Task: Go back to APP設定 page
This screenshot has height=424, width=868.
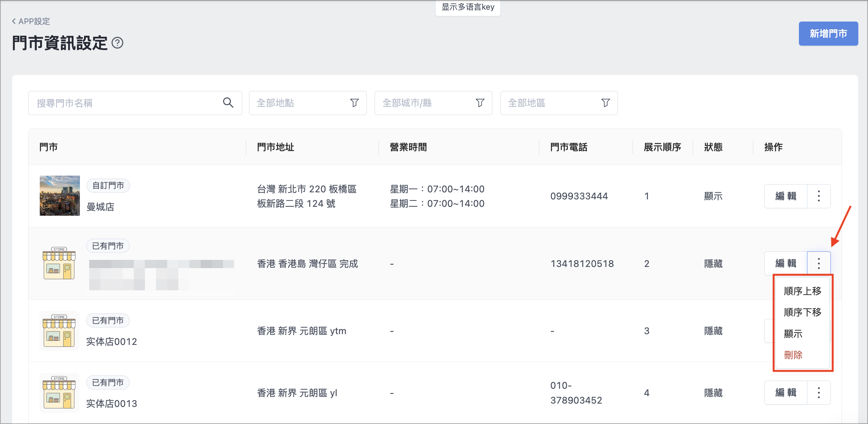Action: point(31,21)
